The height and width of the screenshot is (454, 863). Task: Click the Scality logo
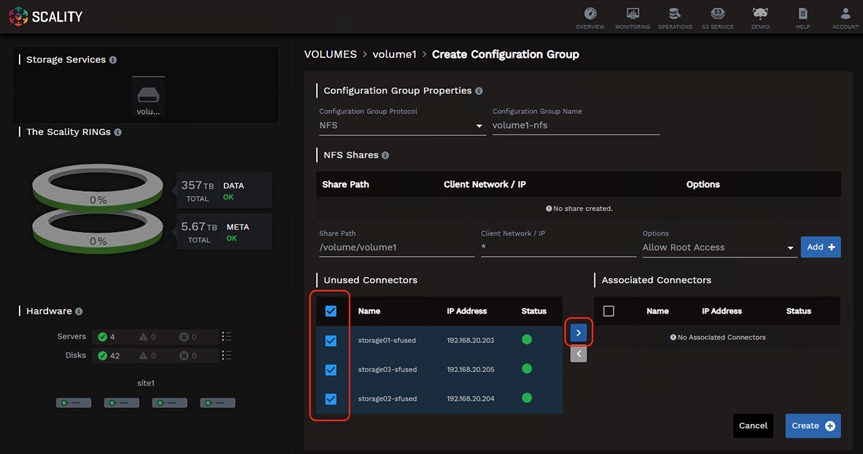coord(46,17)
